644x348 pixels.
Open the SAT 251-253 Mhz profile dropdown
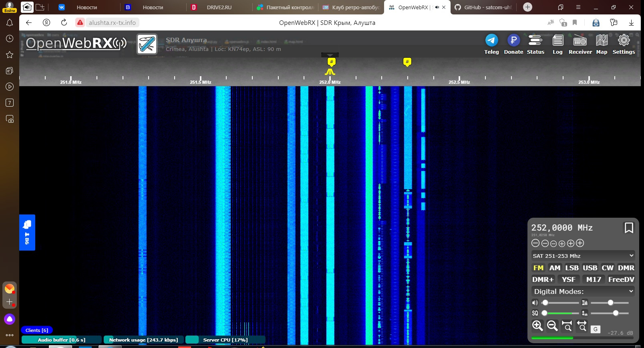[583, 256]
